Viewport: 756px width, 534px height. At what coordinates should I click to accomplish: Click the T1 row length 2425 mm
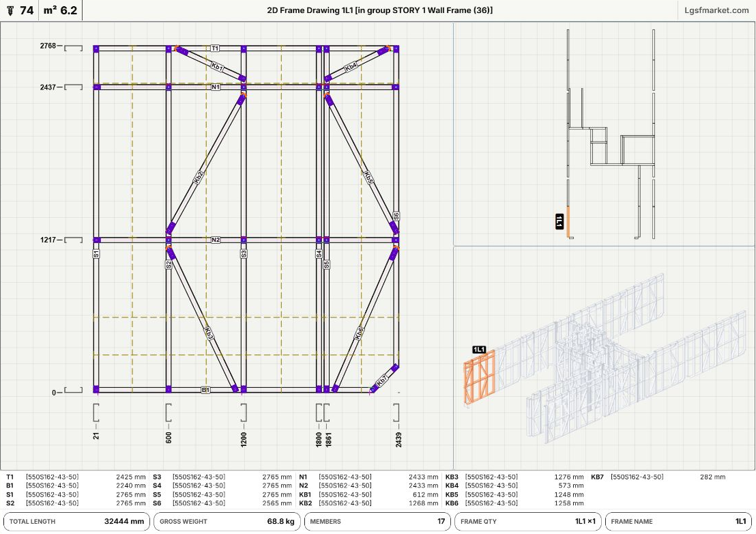tap(130, 477)
